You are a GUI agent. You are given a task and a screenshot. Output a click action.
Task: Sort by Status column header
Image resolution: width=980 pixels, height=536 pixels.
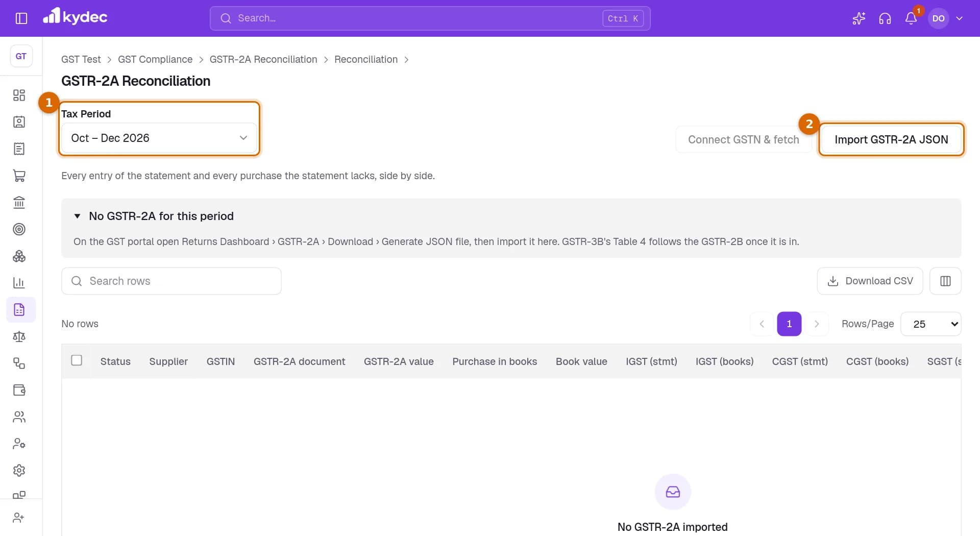click(115, 362)
